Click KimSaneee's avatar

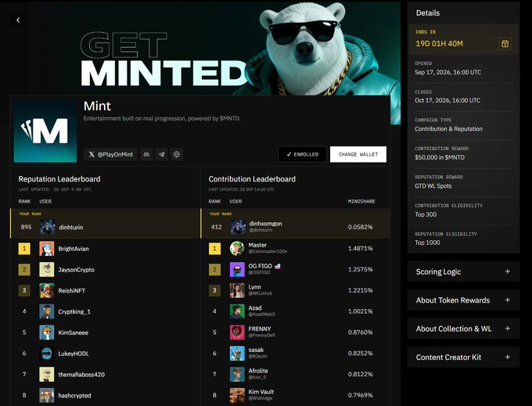[46, 332]
